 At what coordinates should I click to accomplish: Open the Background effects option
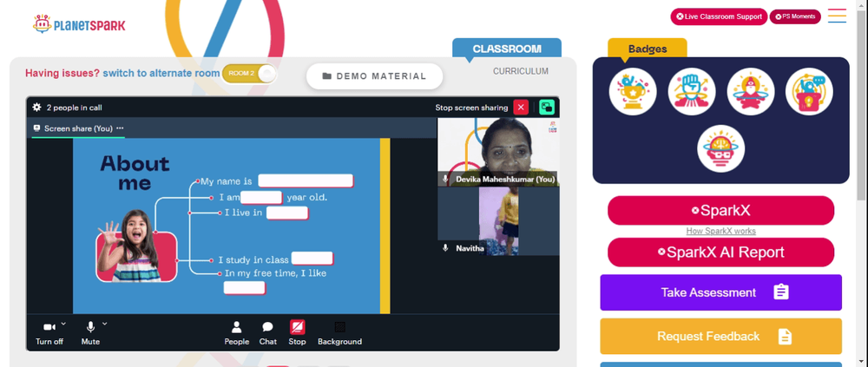click(x=340, y=332)
